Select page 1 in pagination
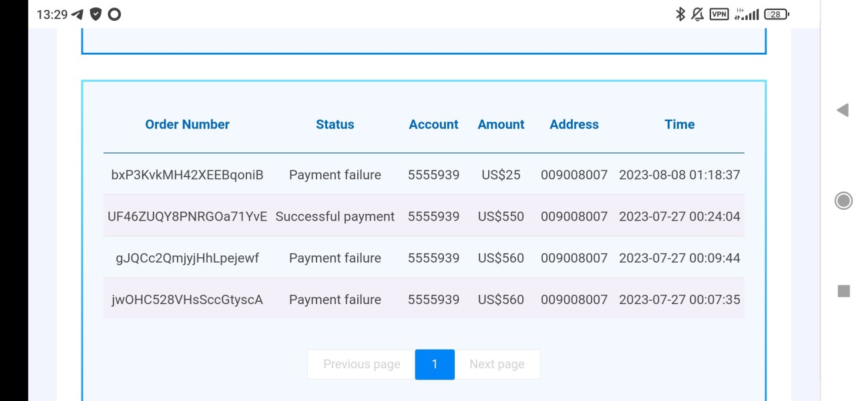 pyautogui.click(x=435, y=364)
